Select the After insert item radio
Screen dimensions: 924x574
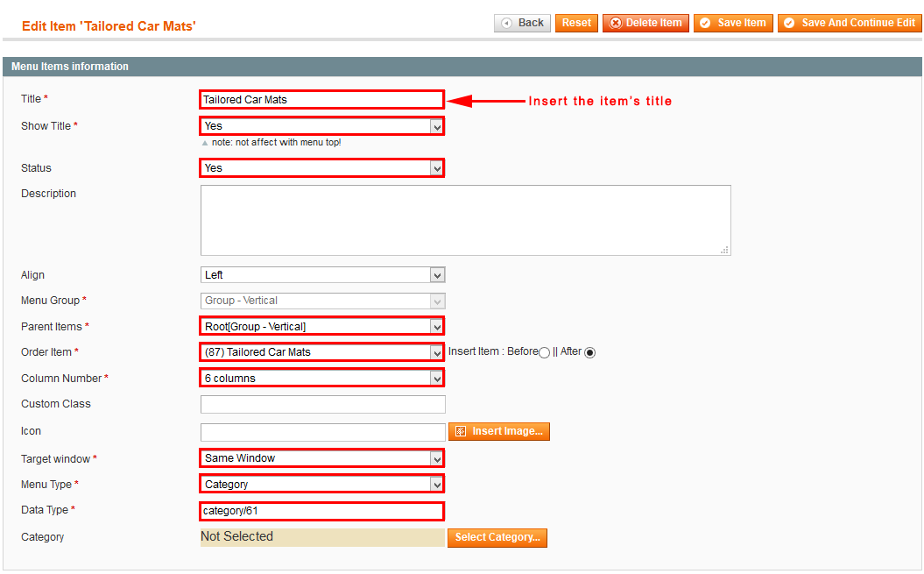(590, 353)
